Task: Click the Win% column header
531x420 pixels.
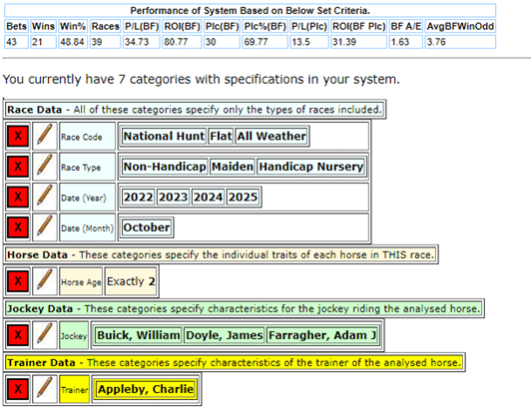Action: point(73,26)
